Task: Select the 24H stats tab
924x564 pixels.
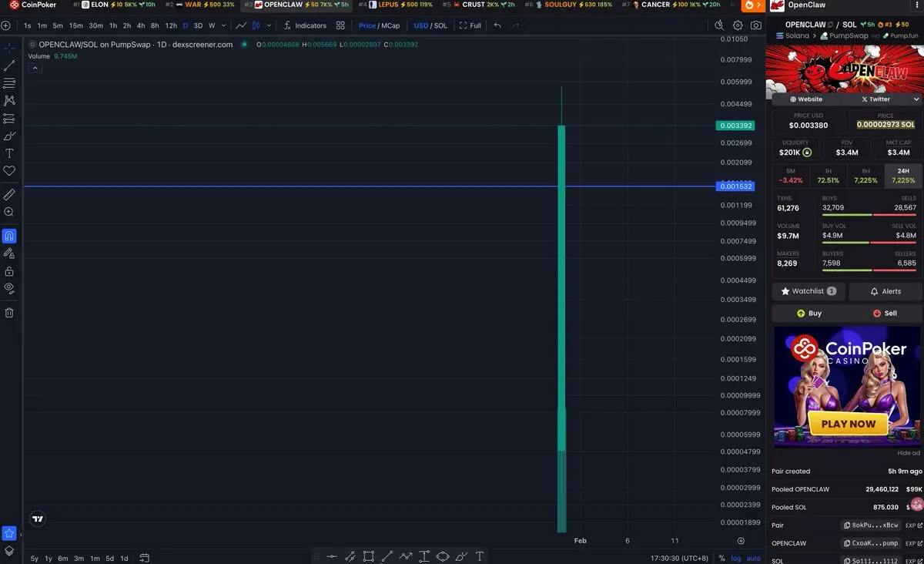Action: pos(903,176)
